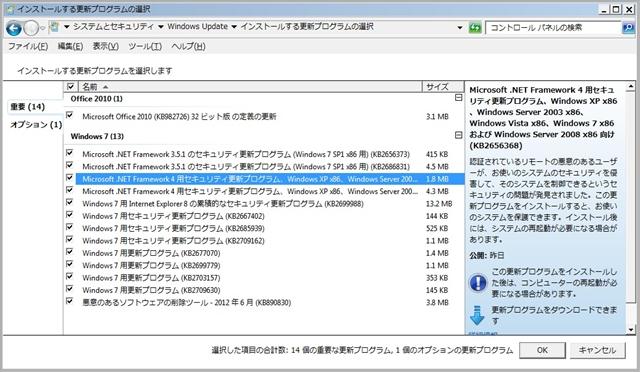Refresh the address bar with green arrows icon

(x=475, y=28)
